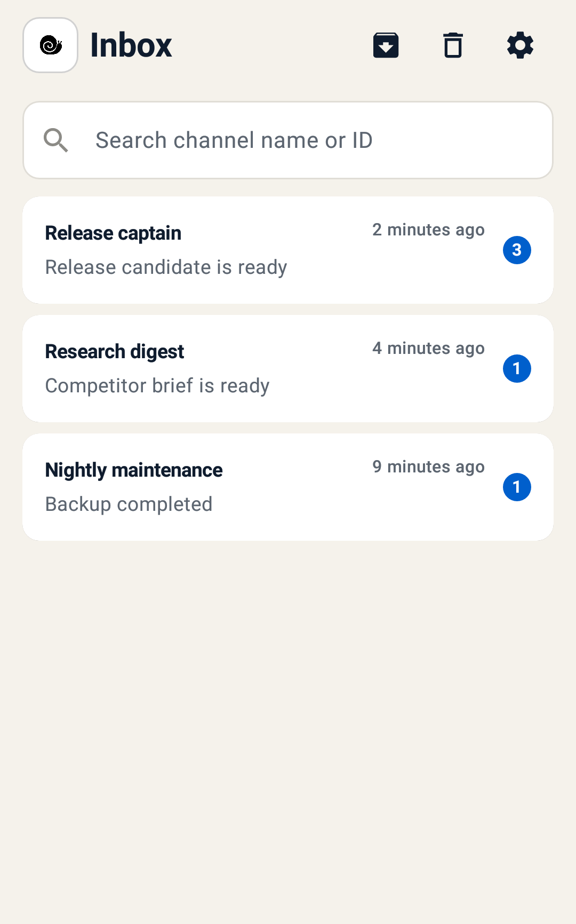This screenshot has width=576, height=924.
Task: Open the Nightly maintenance channel
Action: 288,487
